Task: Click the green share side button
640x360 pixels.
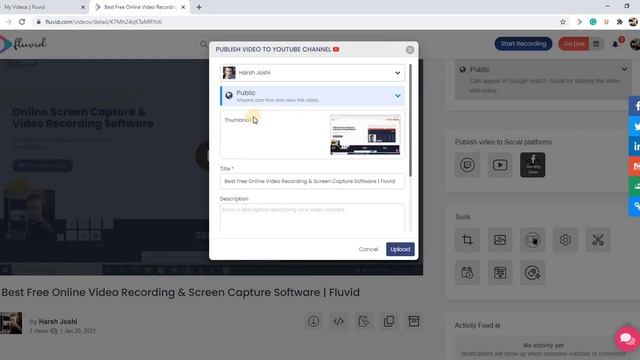Action: tap(635, 186)
